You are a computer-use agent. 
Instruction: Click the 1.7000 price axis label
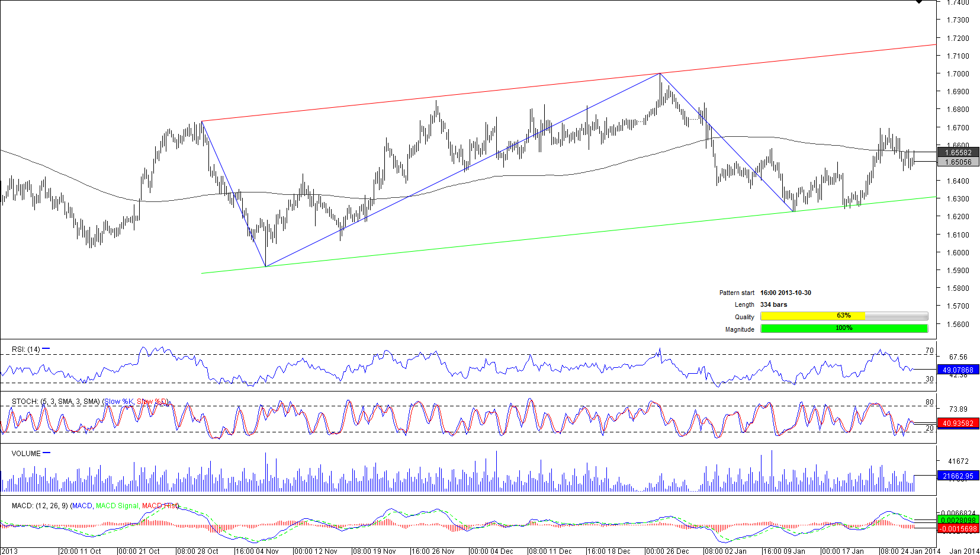[x=957, y=74]
